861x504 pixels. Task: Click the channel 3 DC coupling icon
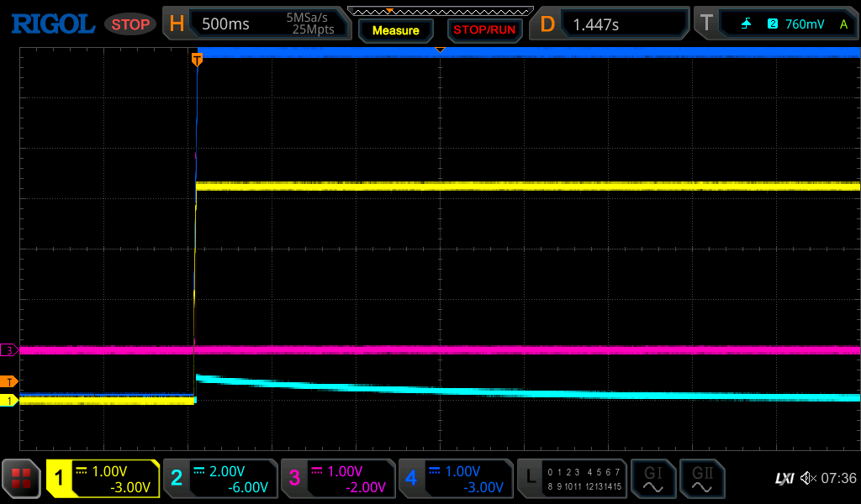[x=317, y=470]
